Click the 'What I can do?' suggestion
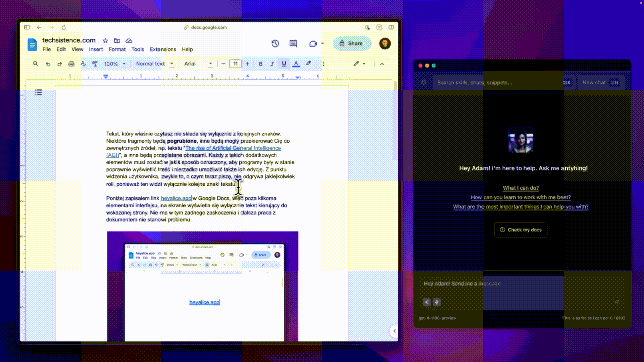 click(521, 188)
